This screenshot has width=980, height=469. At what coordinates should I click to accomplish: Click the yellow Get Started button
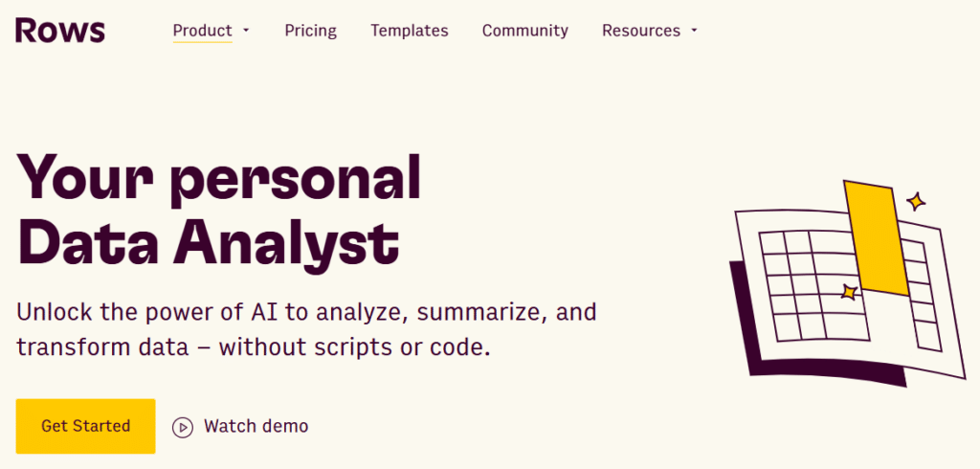tap(85, 426)
